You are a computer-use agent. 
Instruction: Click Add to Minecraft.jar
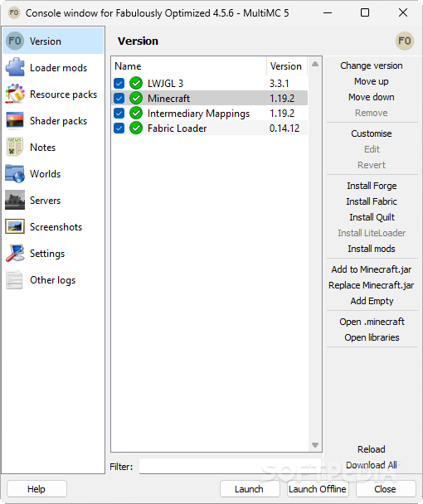tap(372, 269)
